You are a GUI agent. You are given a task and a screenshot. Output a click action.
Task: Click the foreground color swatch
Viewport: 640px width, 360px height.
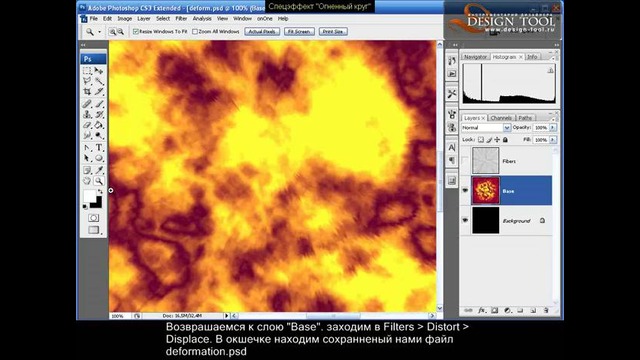click(x=90, y=196)
